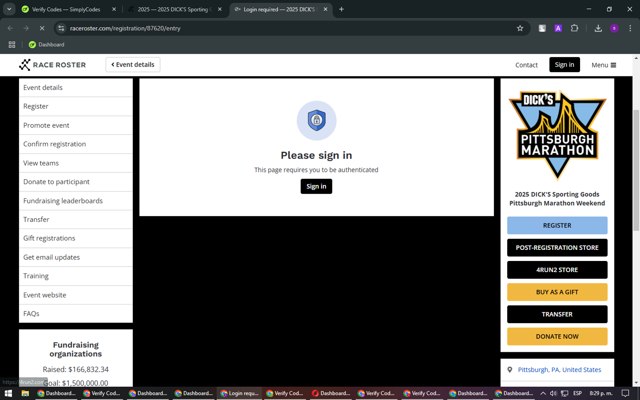
Task: Click the location pin icon
Action: (x=509, y=370)
